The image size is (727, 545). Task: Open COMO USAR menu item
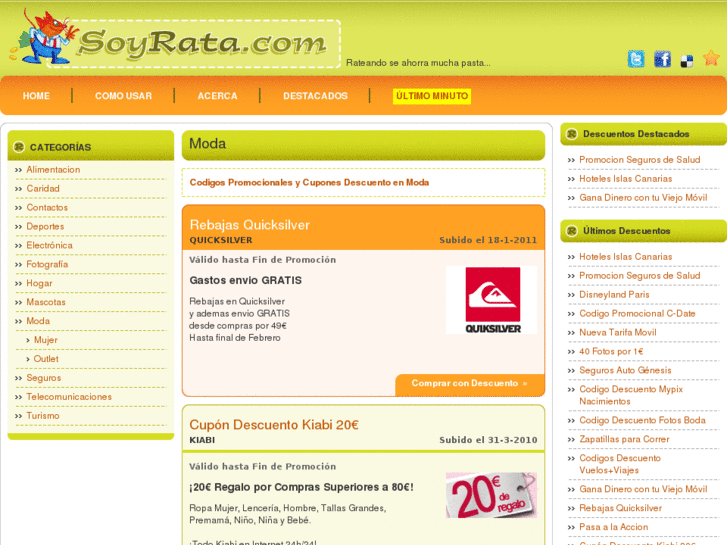coord(123,96)
